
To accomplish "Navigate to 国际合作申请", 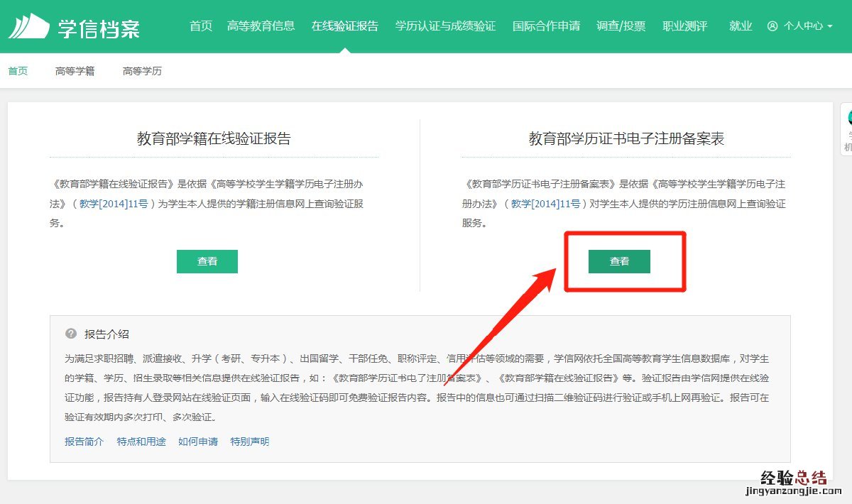I will [546, 26].
